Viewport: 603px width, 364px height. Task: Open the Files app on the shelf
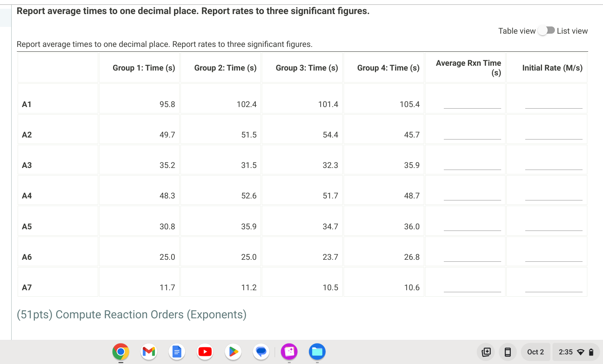(x=317, y=352)
